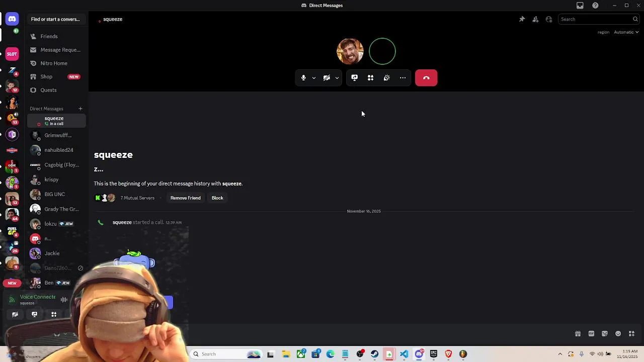Screen dimensions: 644x362
Task: Open camera options dropdown chevron
Action: [x=337, y=78]
